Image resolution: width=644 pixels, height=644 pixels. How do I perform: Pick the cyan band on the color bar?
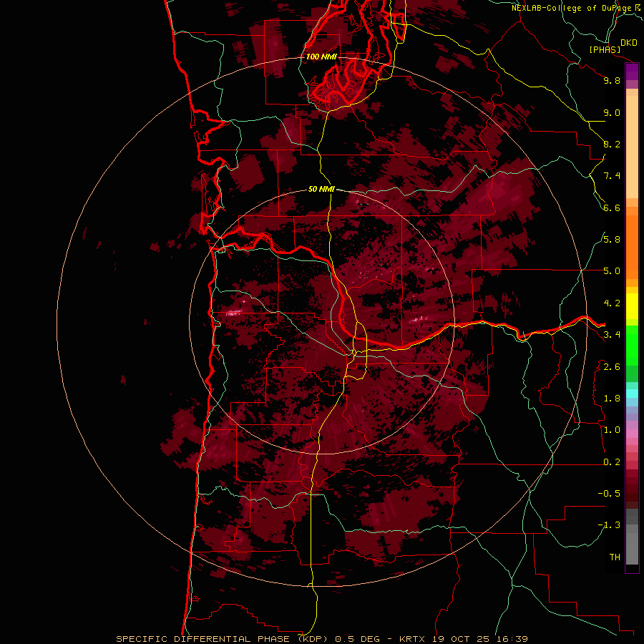point(632,394)
